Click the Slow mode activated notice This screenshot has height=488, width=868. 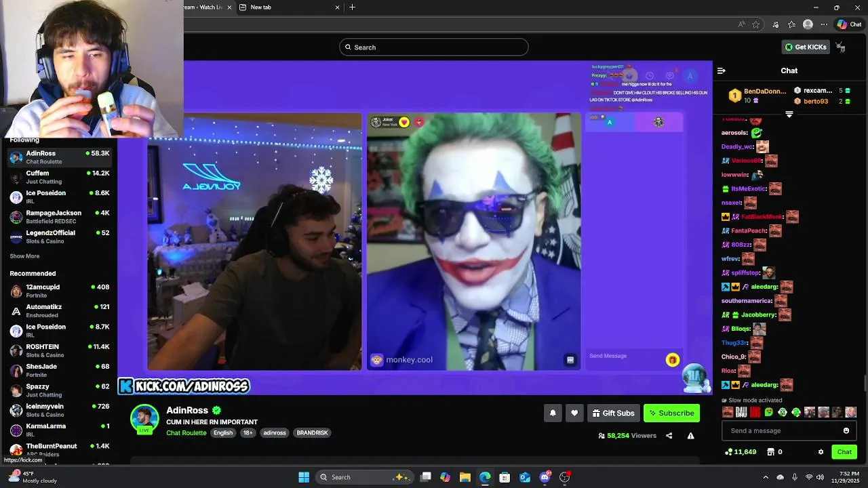coord(752,401)
